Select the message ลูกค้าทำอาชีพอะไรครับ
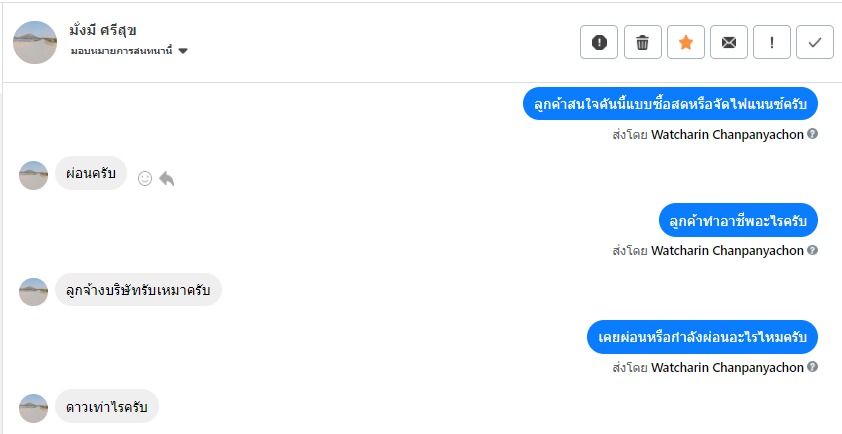The width and height of the screenshot is (842, 434). 739,220
